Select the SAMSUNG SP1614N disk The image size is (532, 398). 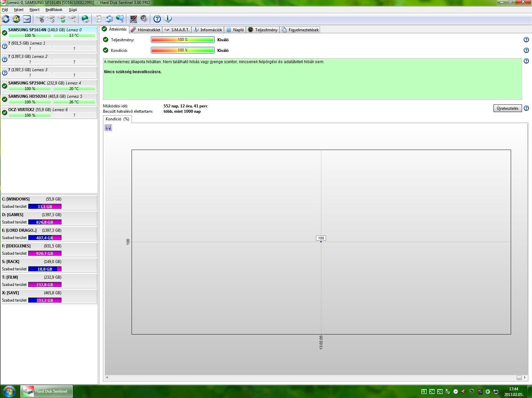(49, 33)
